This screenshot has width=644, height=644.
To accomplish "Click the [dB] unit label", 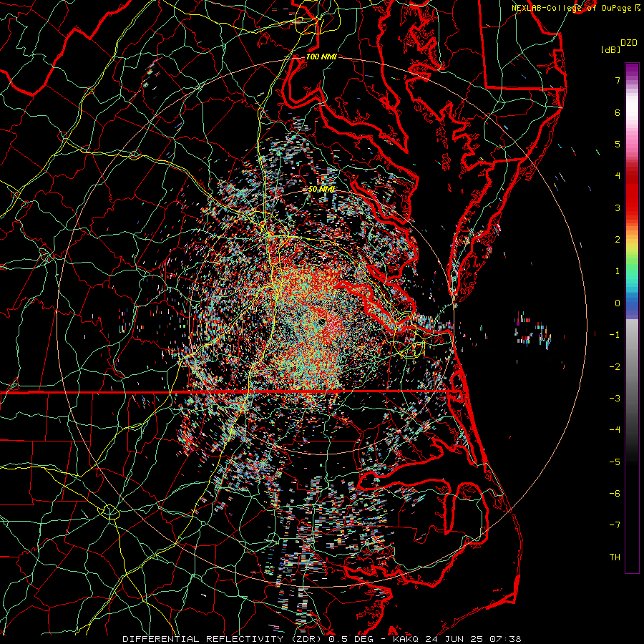I will point(611,50).
